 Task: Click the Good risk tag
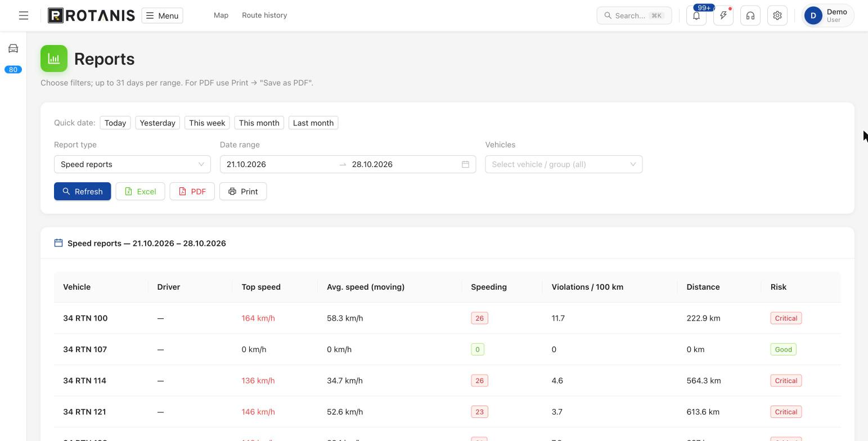783,349
